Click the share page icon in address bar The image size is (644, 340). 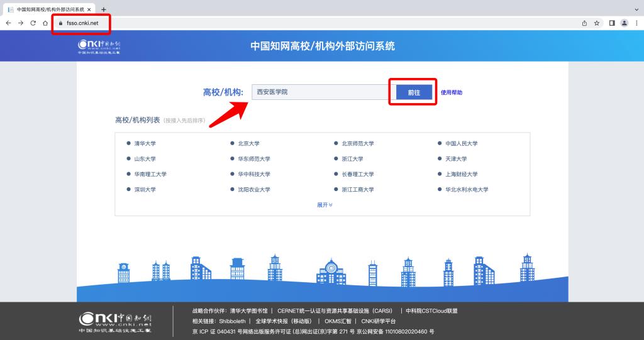(x=584, y=23)
